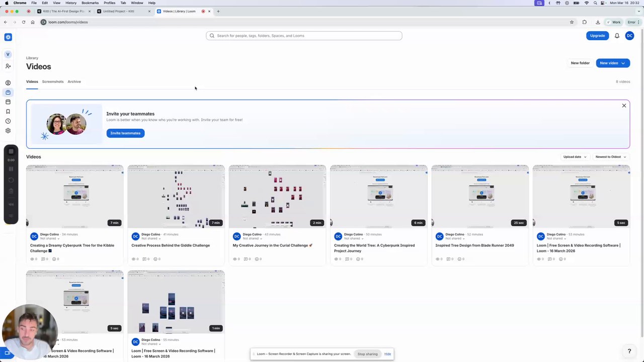
Task: Open the Settings gear sidebar icon
Action: point(8,131)
